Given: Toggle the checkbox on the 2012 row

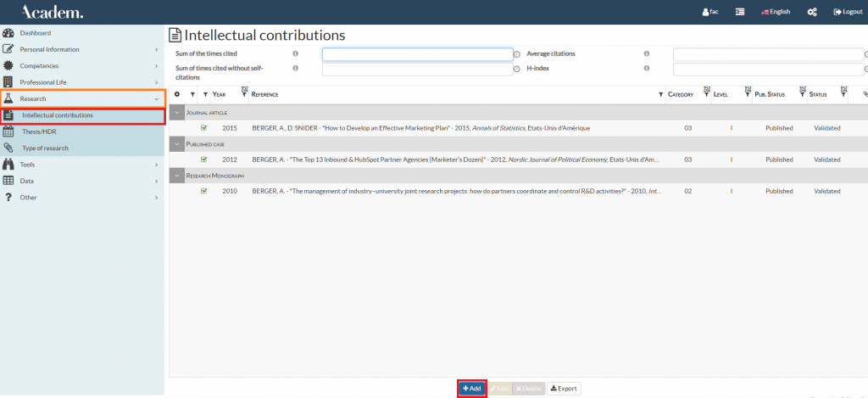Looking at the screenshot, I should [204, 160].
